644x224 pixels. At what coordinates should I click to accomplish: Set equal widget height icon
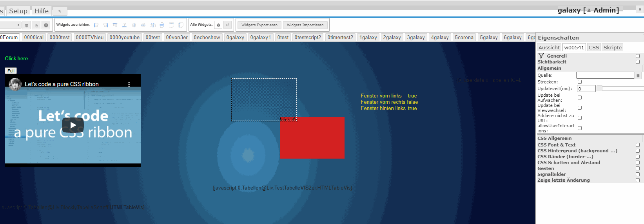click(x=181, y=25)
